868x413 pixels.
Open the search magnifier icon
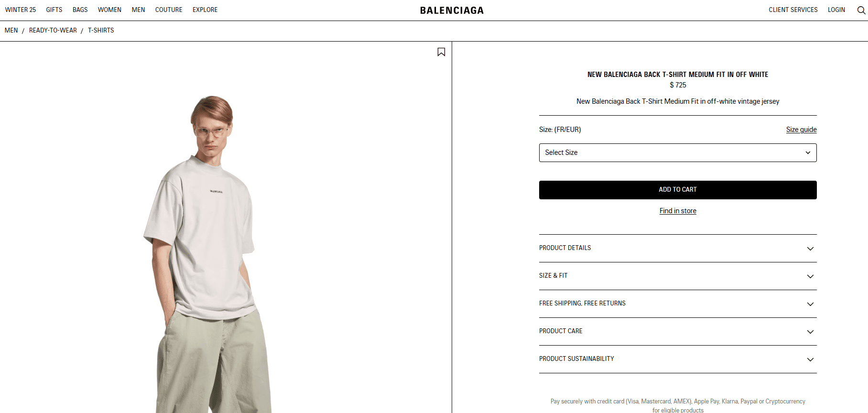tap(861, 10)
